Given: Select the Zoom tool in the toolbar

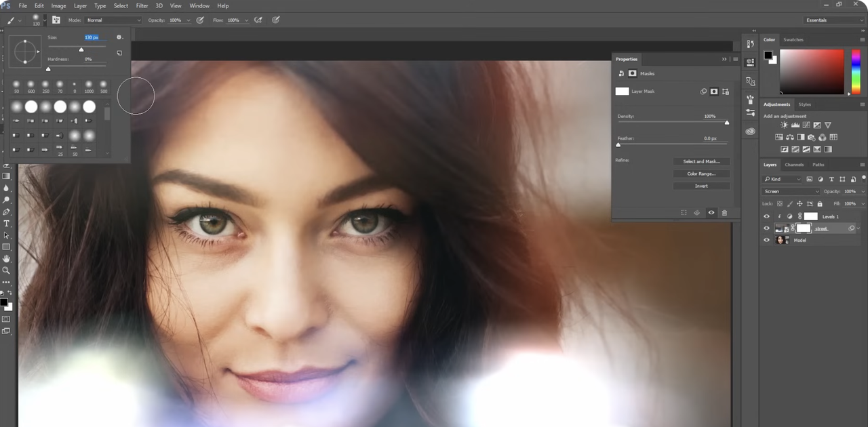Looking at the screenshot, I should [7, 270].
